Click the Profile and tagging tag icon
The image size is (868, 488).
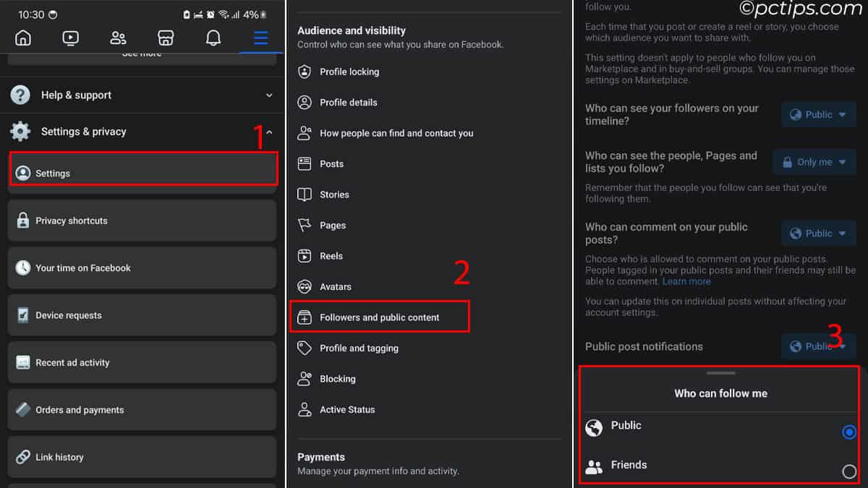click(x=305, y=348)
